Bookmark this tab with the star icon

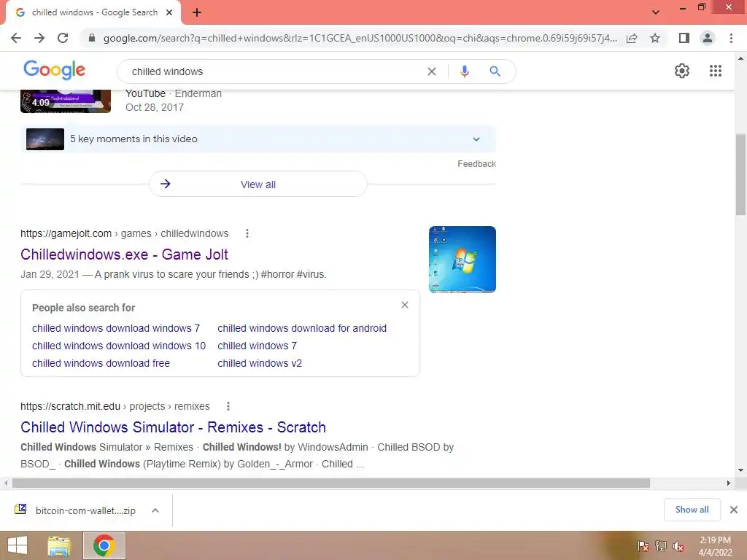pos(655,38)
